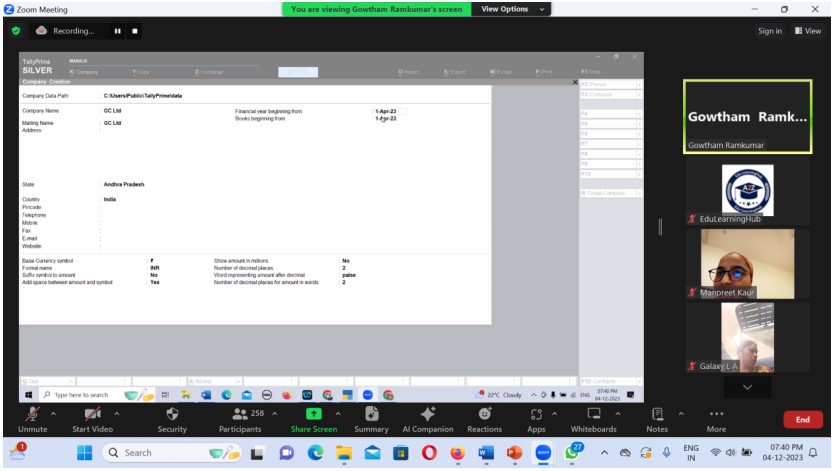836x471 pixels.
Task: Open the View layout menu
Action: (x=807, y=31)
